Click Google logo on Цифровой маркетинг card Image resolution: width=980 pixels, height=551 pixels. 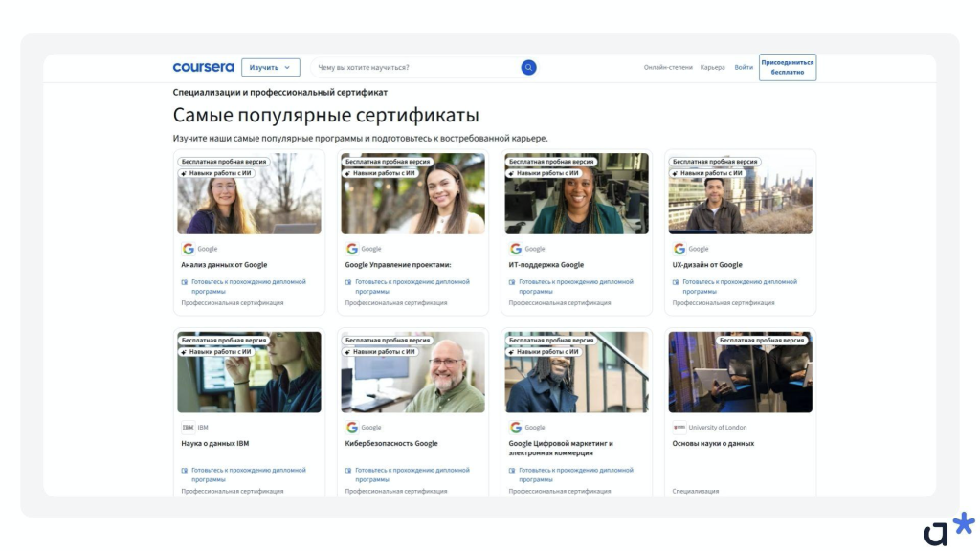tap(516, 428)
